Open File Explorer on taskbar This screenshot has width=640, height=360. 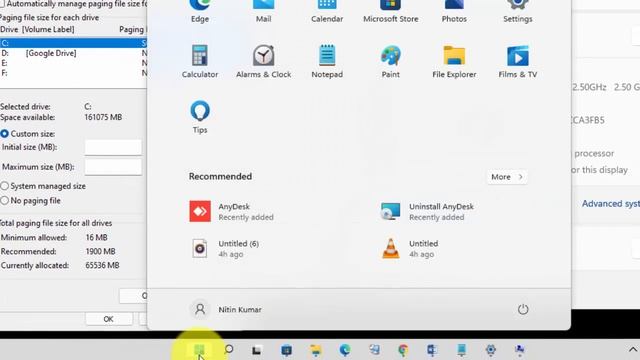pyautogui.click(x=315, y=350)
